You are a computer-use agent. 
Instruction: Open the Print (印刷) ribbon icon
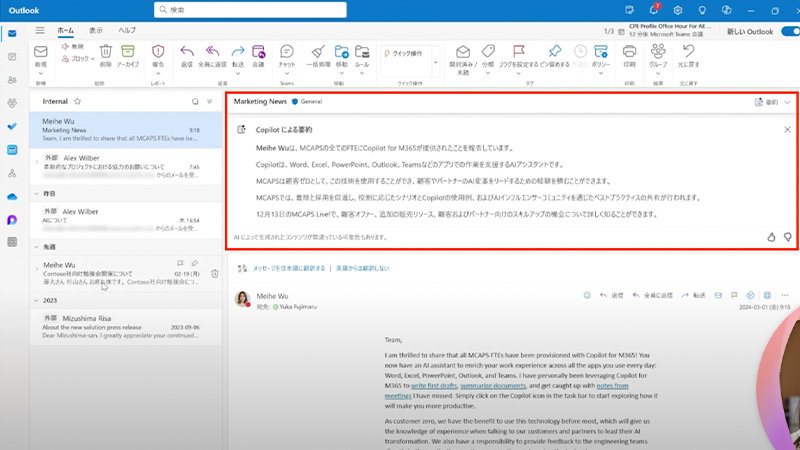pyautogui.click(x=629, y=54)
